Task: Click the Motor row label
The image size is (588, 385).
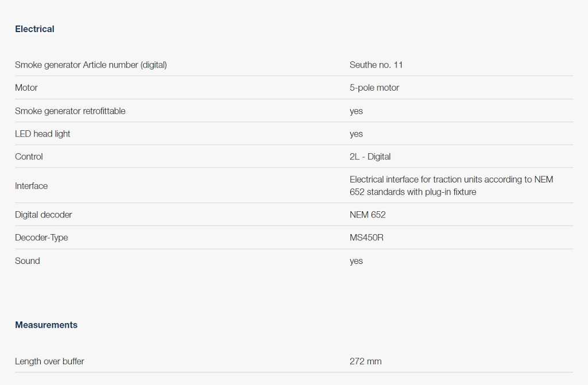Action: click(x=26, y=88)
